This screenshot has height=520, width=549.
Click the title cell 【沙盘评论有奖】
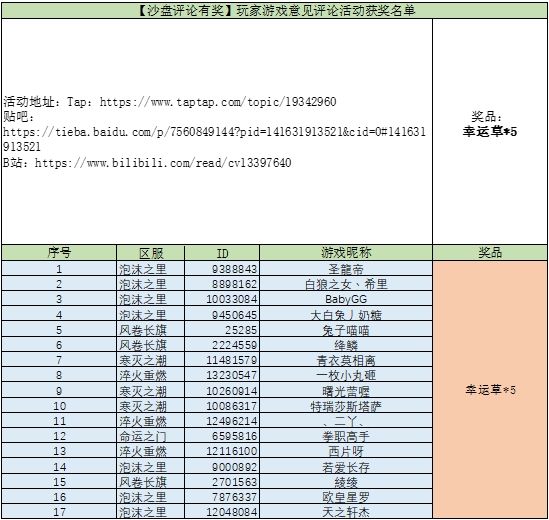coord(274,11)
